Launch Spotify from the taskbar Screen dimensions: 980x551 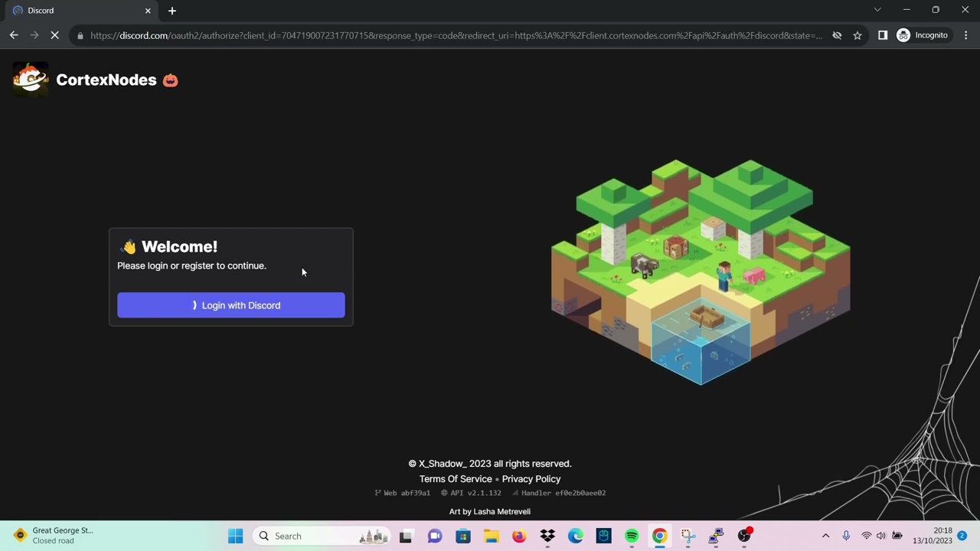click(632, 536)
